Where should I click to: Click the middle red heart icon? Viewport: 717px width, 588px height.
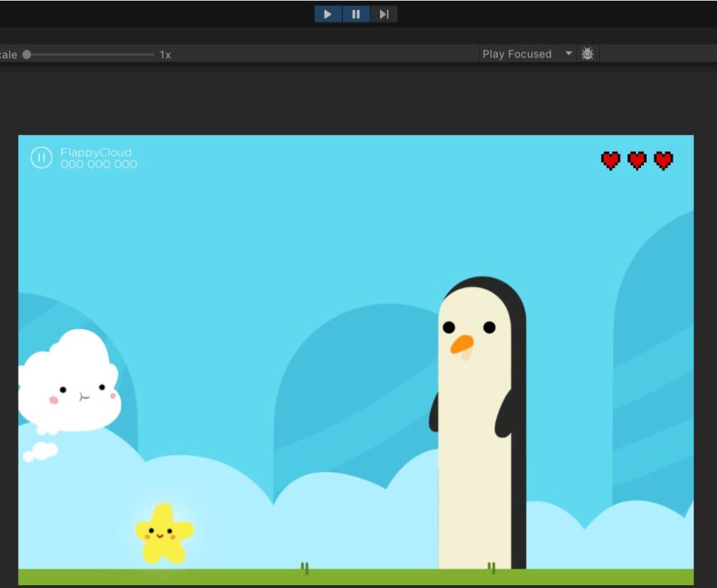637,161
